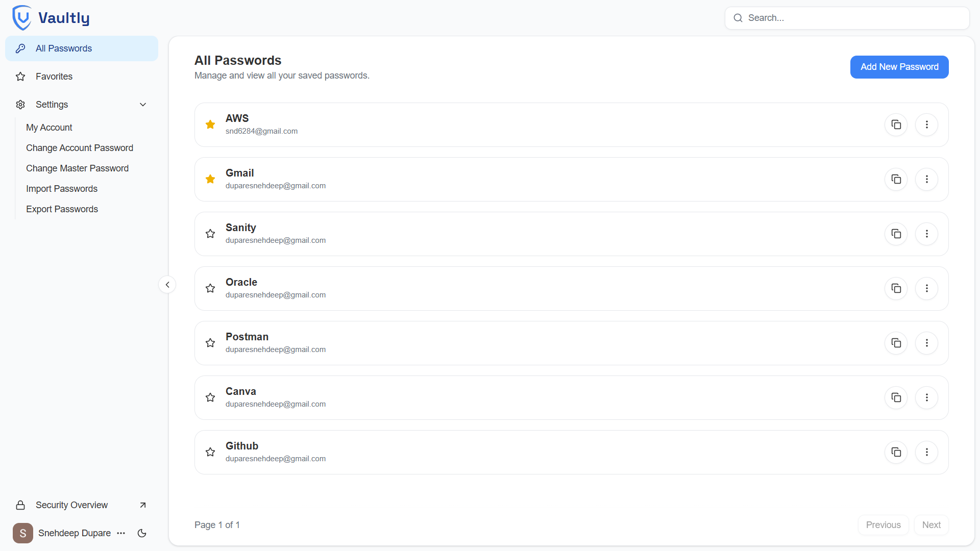Star the Canva entry

[x=210, y=397]
